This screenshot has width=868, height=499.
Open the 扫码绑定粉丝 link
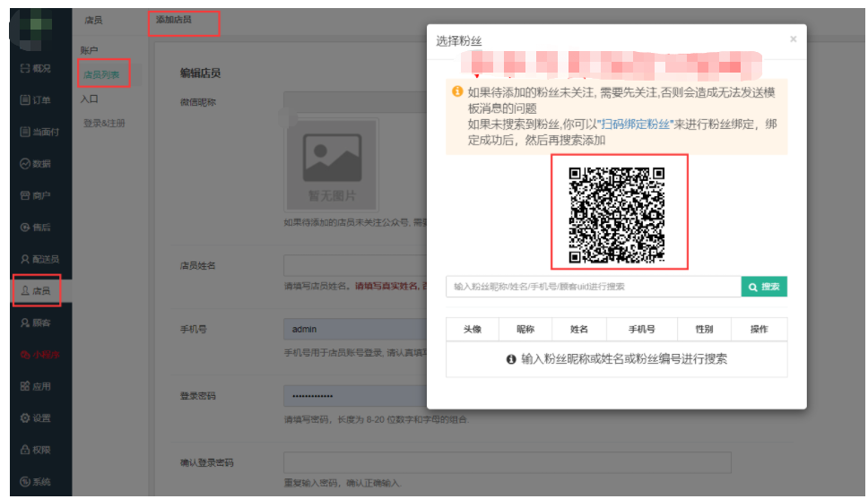coord(636,124)
